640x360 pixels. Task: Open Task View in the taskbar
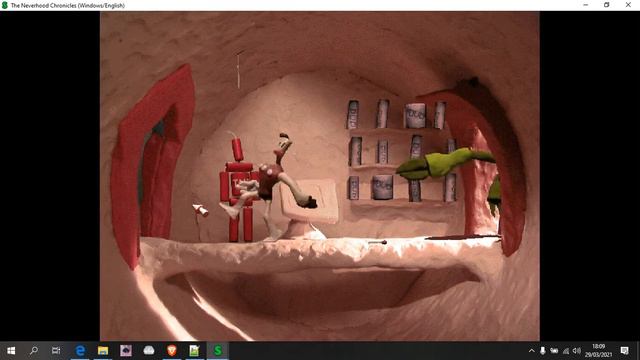pyautogui.click(x=56, y=350)
